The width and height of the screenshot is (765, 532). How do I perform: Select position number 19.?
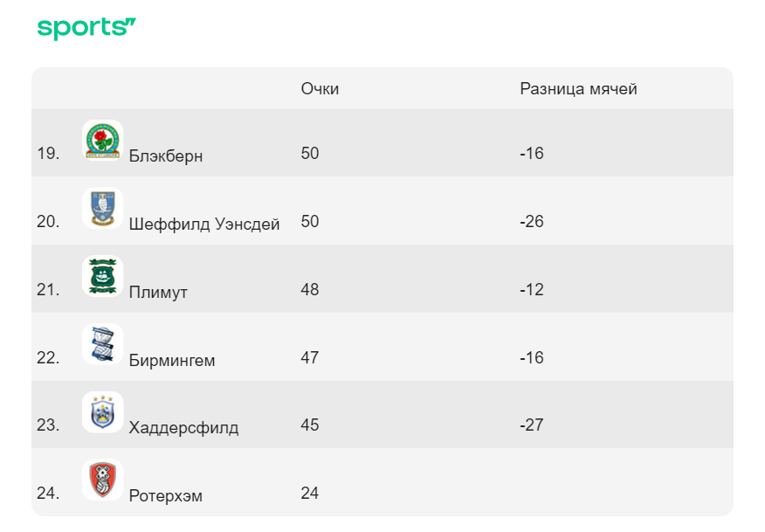pos(48,153)
